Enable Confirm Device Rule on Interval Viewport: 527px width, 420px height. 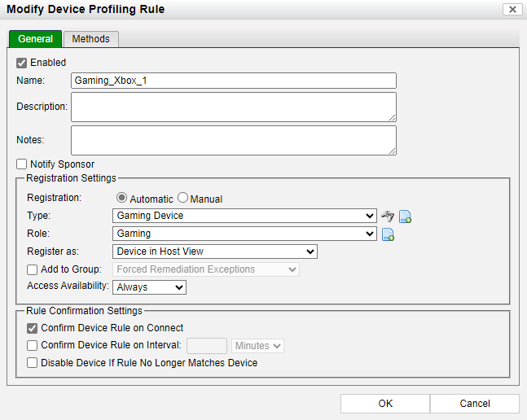[33, 346]
